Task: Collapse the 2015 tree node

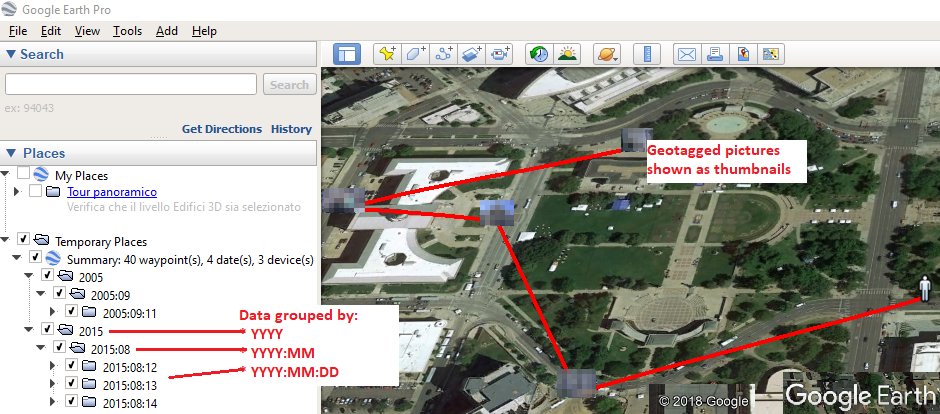Action: (x=29, y=330)
